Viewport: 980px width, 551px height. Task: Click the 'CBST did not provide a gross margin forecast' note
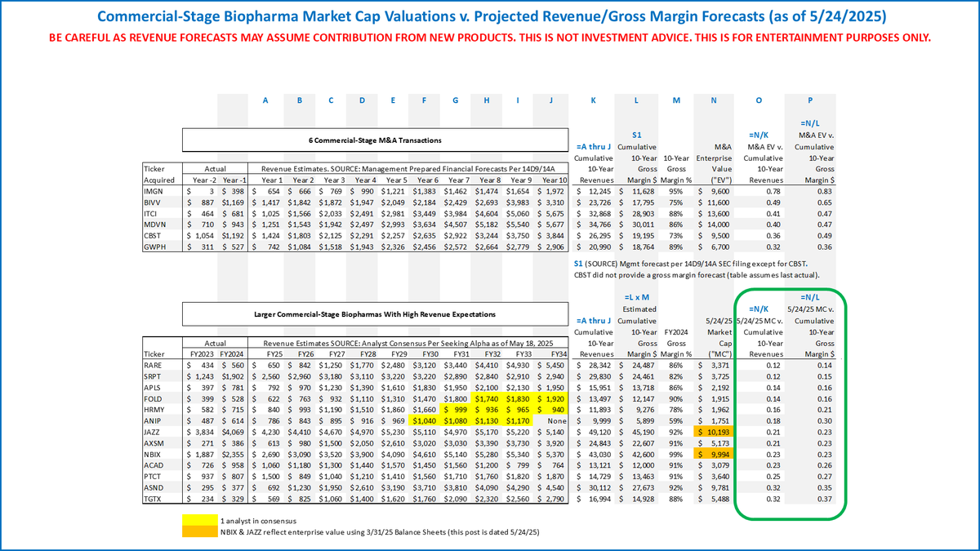click(697, 274)
